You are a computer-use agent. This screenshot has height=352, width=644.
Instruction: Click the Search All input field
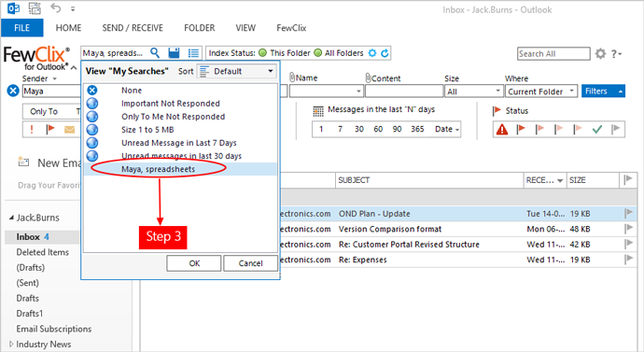coord(553,54)
